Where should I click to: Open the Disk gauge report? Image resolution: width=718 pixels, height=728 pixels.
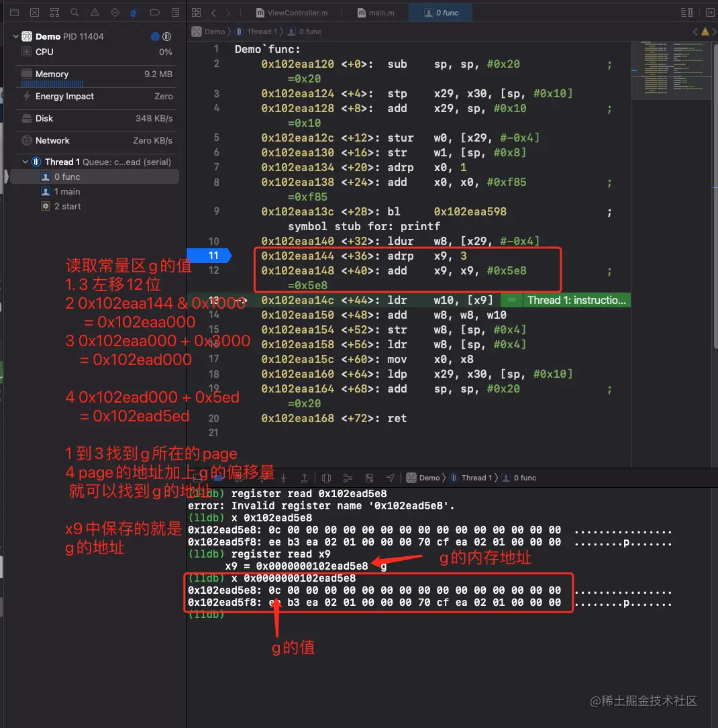click(x=96, y=118)
